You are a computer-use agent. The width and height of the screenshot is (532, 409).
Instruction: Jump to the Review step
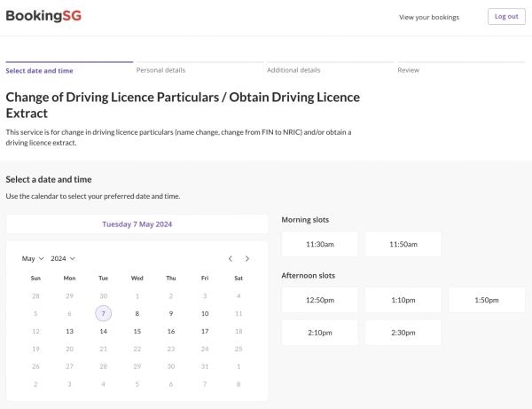point(409,70)
